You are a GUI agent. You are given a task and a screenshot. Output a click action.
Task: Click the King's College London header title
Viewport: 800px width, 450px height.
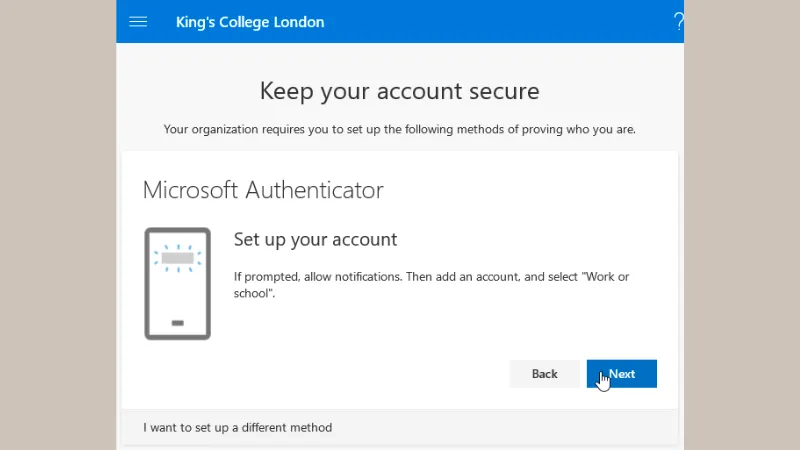point(250,22)
